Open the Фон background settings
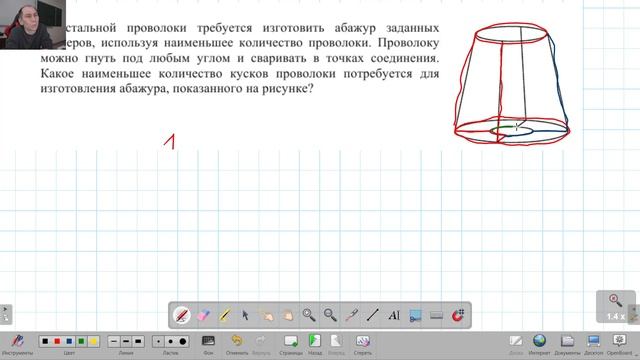 [208, 344]
